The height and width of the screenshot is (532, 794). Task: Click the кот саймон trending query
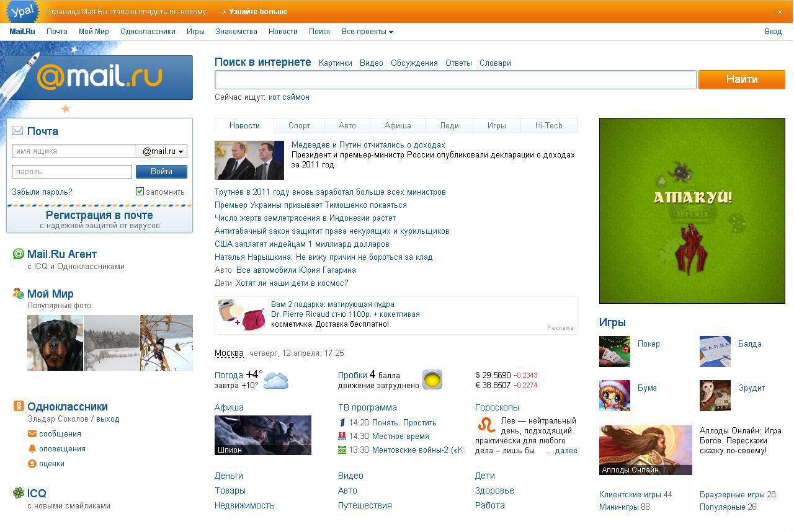pyautogui.click(x=289, y=97)
